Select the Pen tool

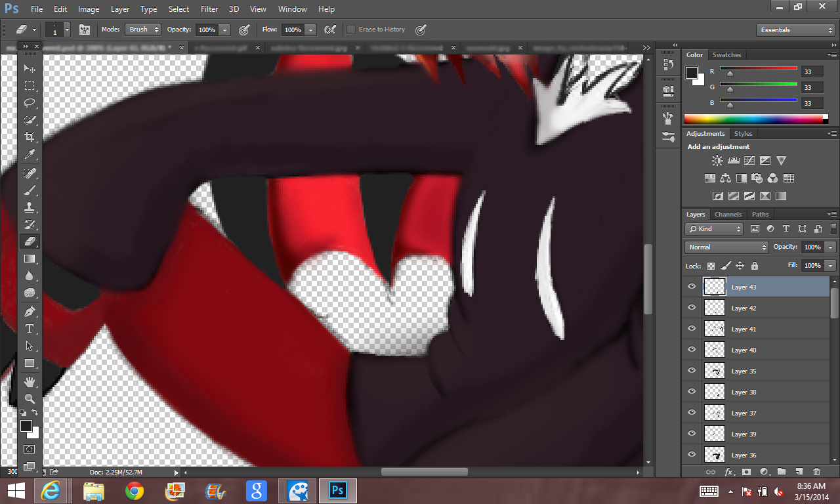(30, 312)
